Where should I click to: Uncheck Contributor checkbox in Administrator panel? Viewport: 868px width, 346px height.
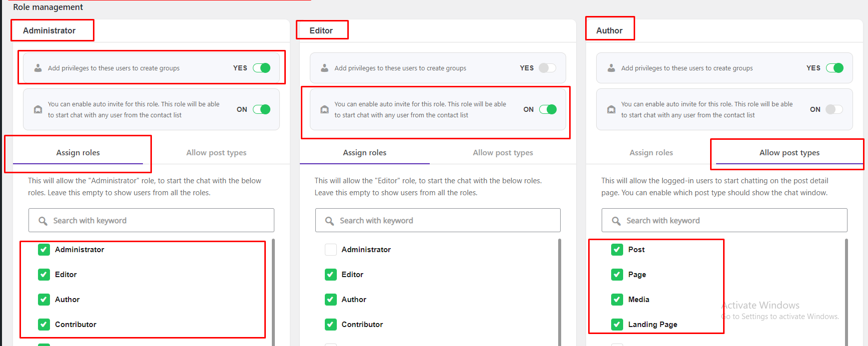click(44, 325)
